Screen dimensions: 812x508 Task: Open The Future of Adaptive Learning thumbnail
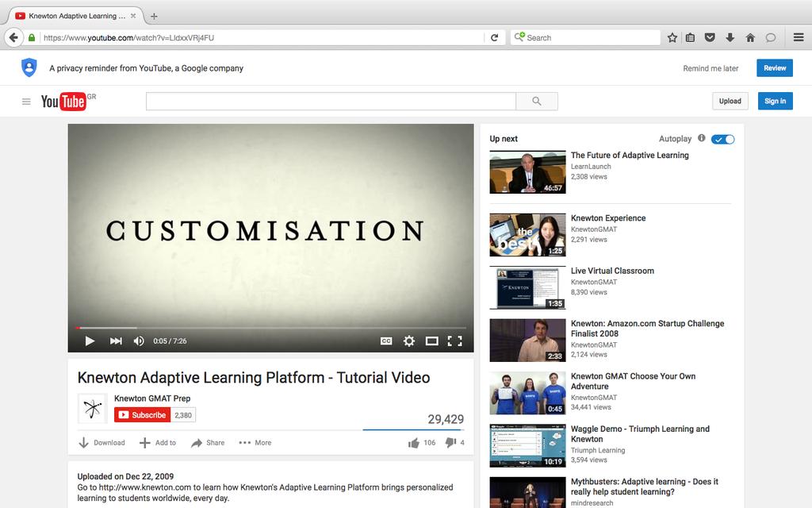(527, 172)
